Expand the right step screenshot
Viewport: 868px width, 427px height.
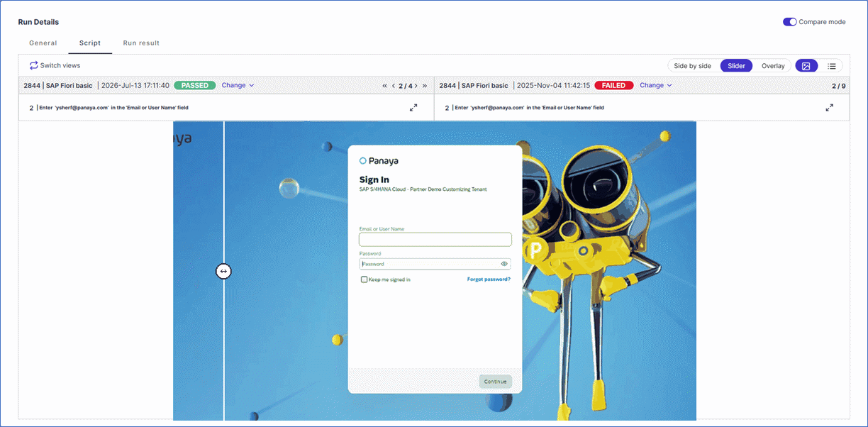coord(829,108)
